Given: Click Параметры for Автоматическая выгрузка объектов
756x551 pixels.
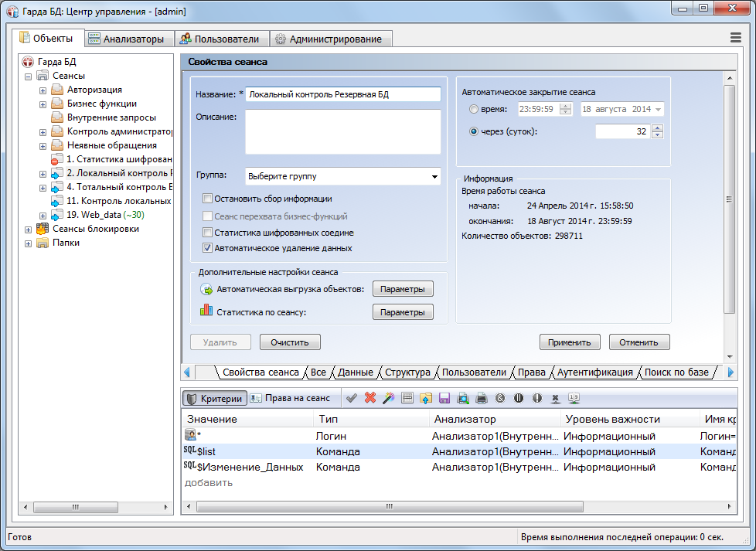Looking at the screenshot, I should coord(403,289).
